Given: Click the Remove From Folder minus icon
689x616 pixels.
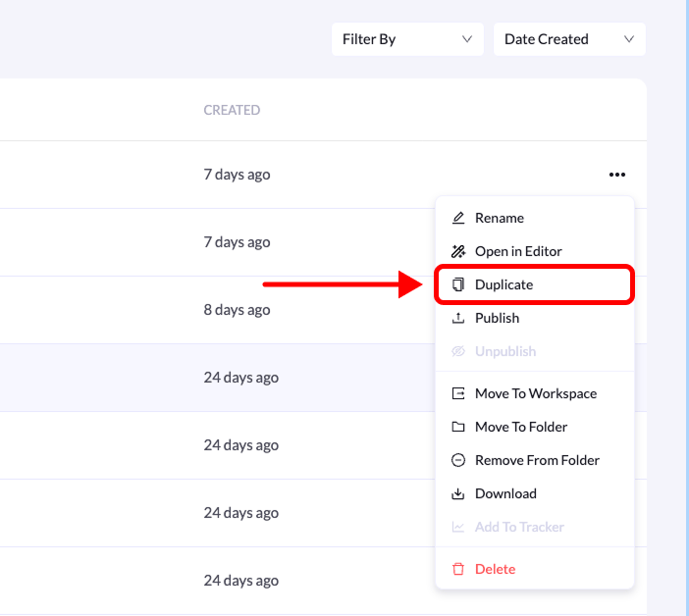Looking at the screenshot, I should point(458,460).
